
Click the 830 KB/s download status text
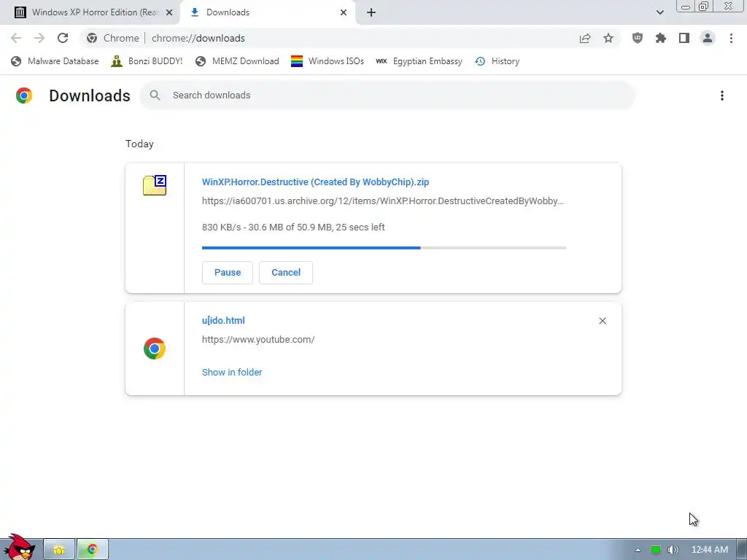(293, 227)
